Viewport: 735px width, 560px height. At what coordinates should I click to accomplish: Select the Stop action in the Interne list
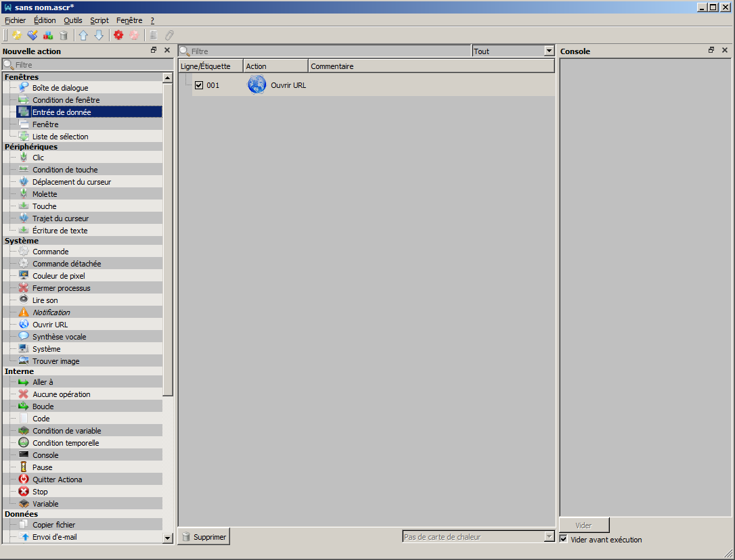(x=40, y=492)
